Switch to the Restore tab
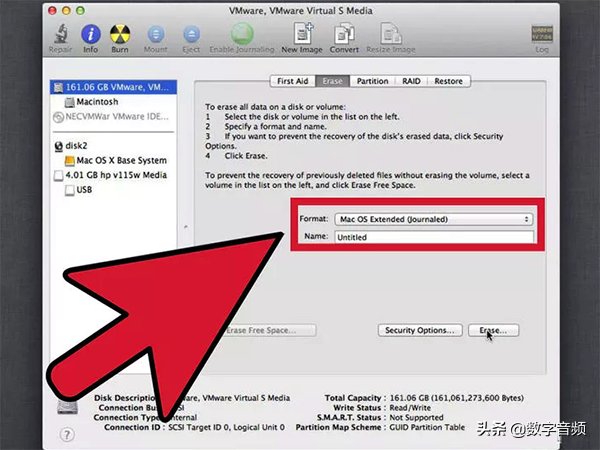This screenshot has height=450, width=600. click(x=448, y=81)
